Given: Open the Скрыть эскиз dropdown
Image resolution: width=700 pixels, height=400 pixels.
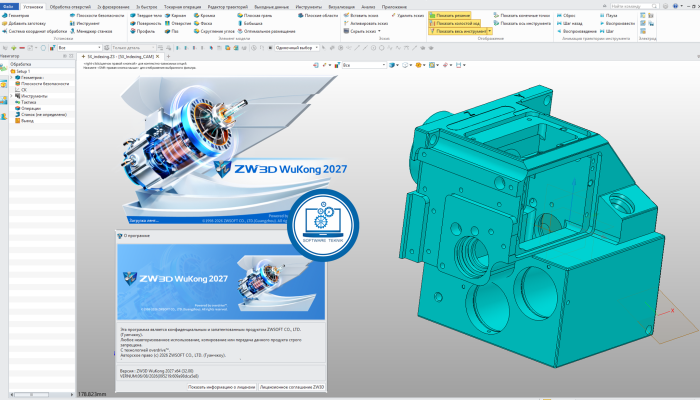Looking at the screenshot, I should click(x=379, y=31).
